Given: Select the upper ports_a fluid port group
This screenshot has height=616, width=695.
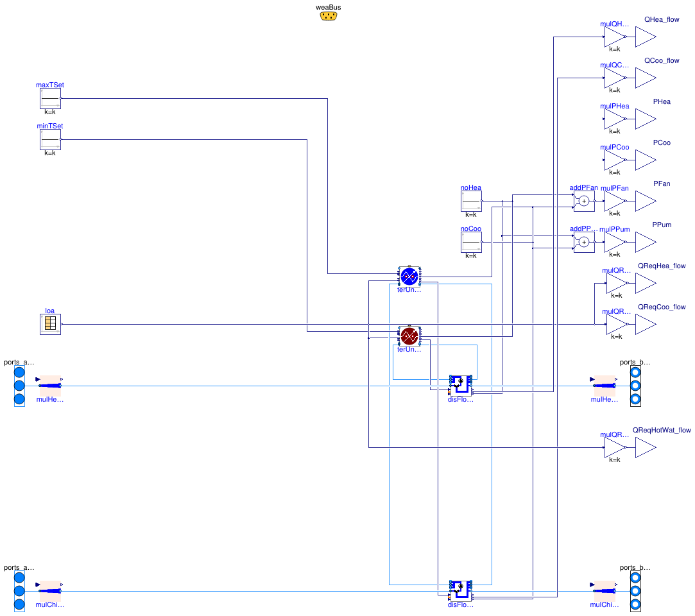Looking at the screenshot, I should [x=19, y=386].
